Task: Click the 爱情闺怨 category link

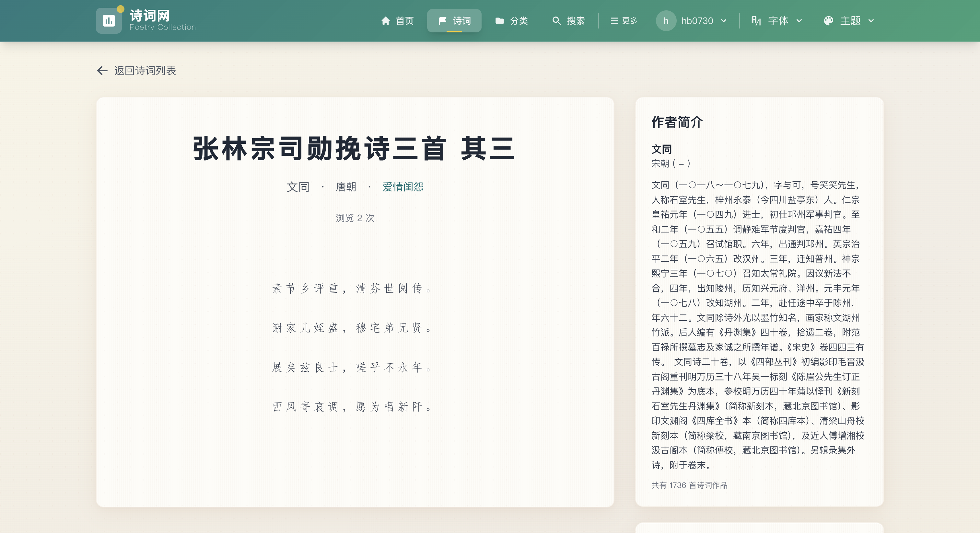Action: click(x=403, y=187)
